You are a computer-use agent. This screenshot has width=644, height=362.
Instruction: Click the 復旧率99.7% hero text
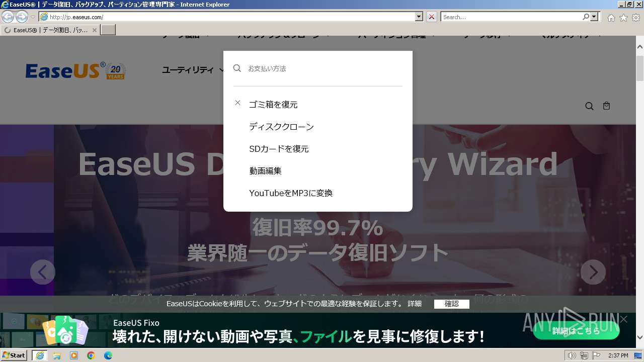pos(318,228)
